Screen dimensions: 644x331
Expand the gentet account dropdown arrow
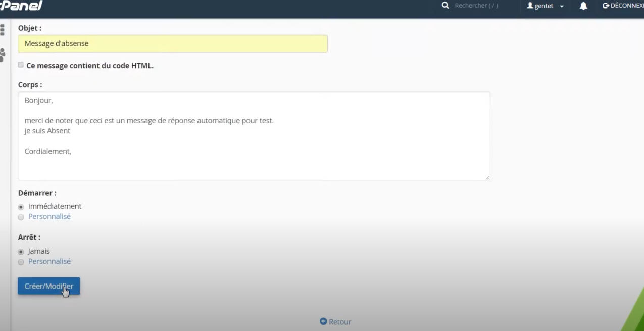pyautogui.click(x=562, y=7)
